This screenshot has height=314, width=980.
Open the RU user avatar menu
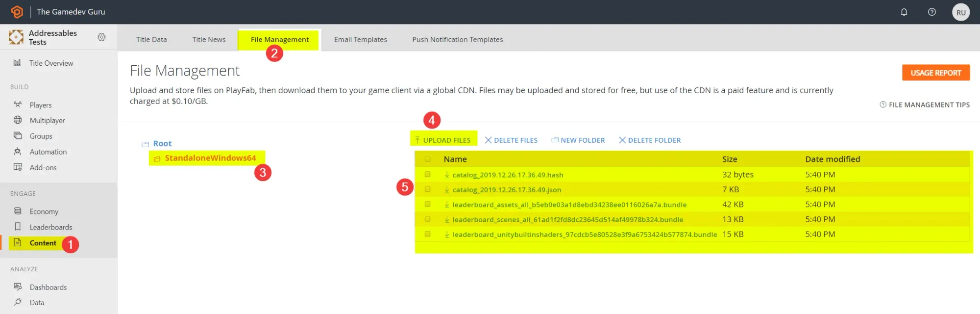(961, 12)
